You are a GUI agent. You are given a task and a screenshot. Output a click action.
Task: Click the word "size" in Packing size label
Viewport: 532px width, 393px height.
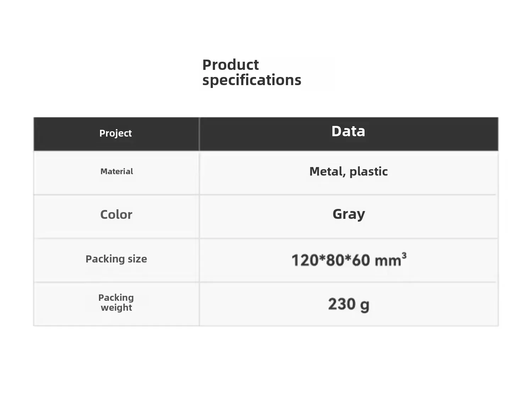tap(137, 259)
